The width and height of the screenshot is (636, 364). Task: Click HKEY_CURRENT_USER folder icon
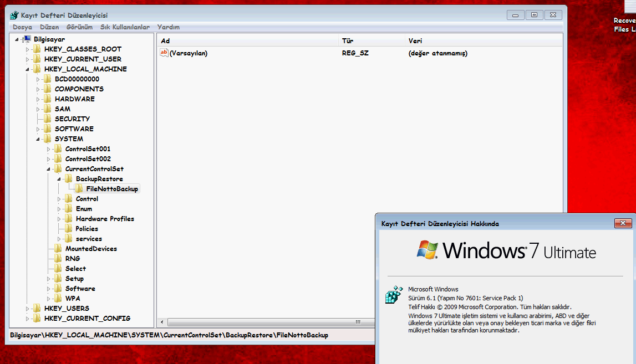(x=37, y=59)
